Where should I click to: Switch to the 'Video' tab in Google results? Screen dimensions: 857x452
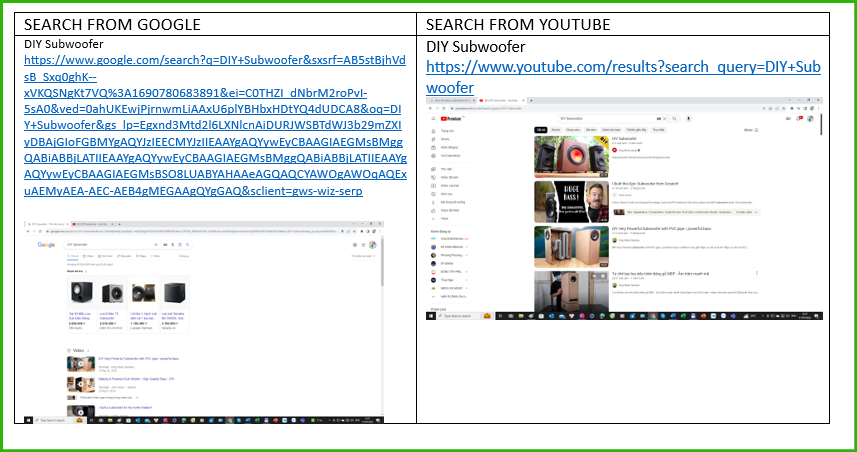[88, 256]
